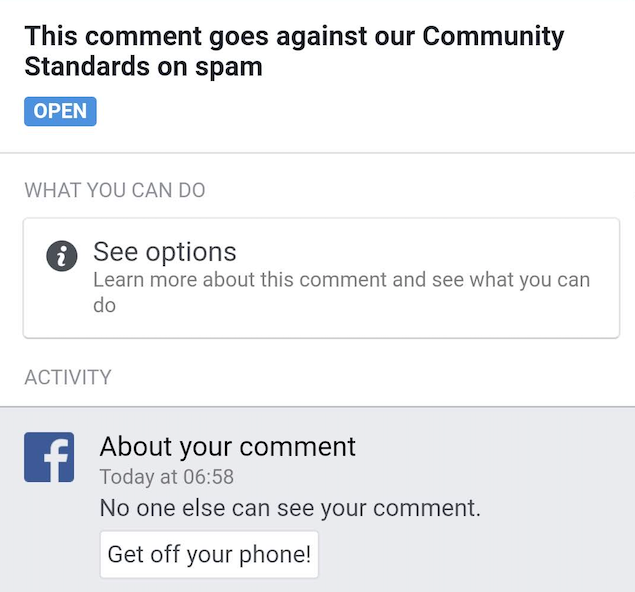Click the blue OPEN status badge

(60, 111)
